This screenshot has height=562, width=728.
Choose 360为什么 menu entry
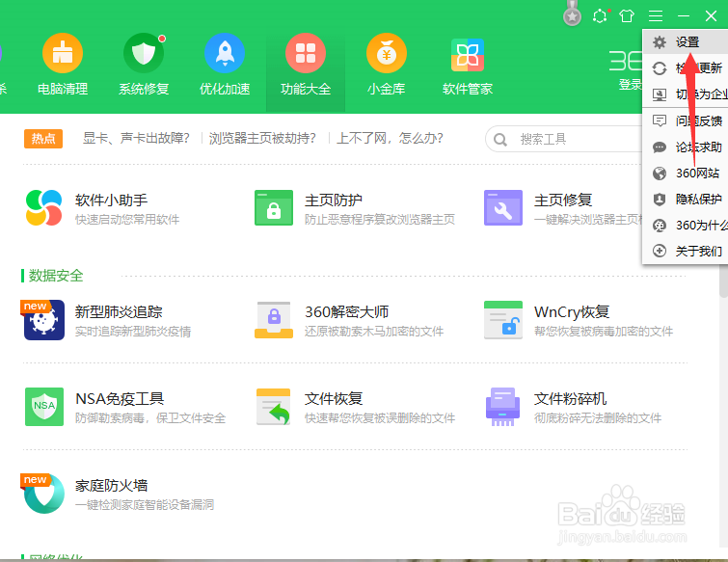coord(686,225)
